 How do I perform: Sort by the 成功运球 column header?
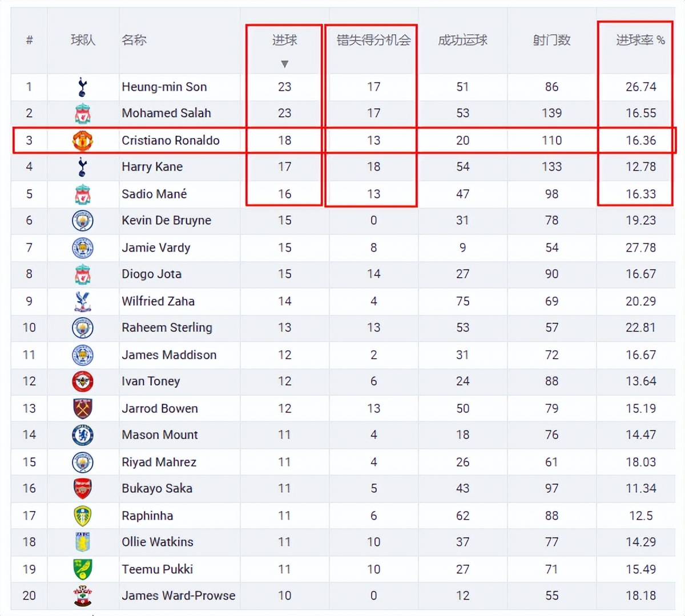462,40
